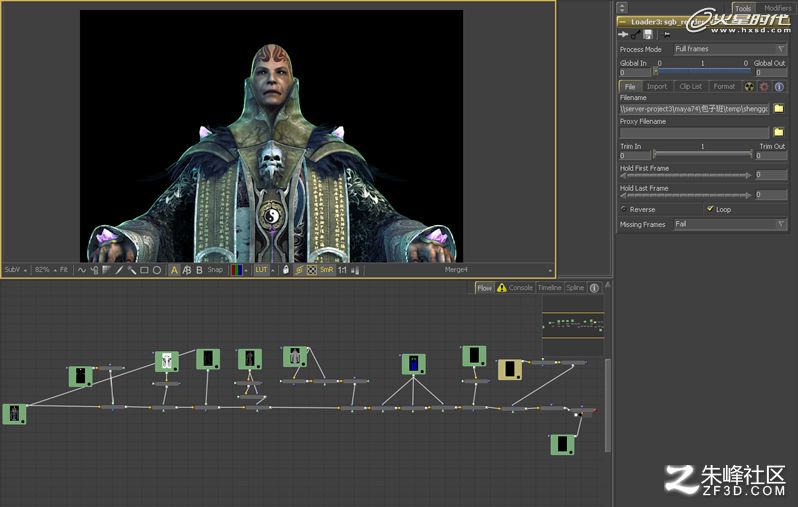The height and width of the screenshot is (507, 798).
Task: Show buffer B in the viewer
Action: click(x=199, y=270)
